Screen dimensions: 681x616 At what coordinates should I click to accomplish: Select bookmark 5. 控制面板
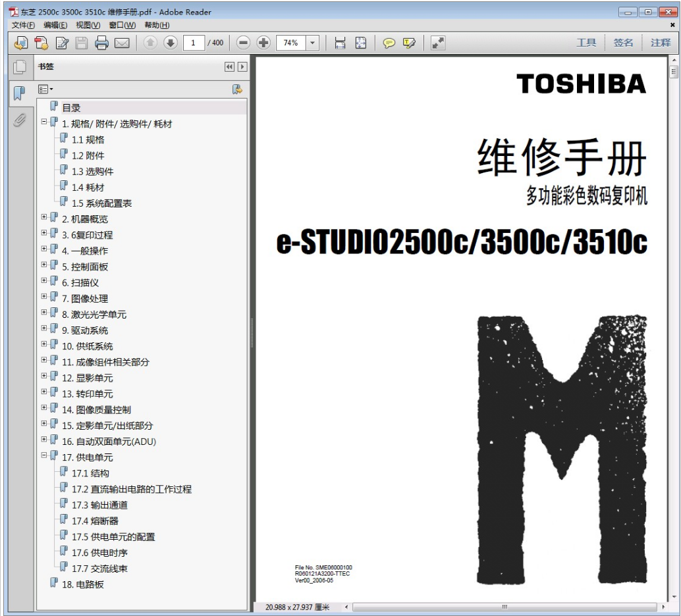(85, 267)
